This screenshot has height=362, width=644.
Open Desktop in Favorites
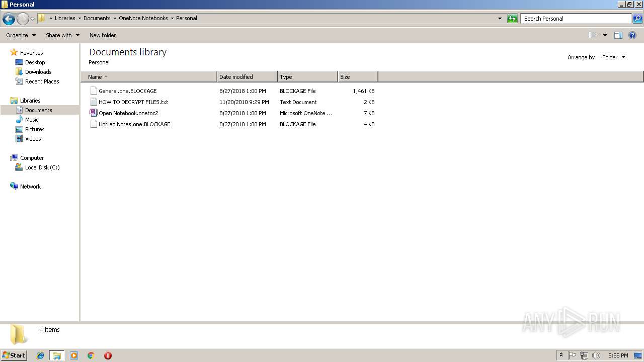35,62
